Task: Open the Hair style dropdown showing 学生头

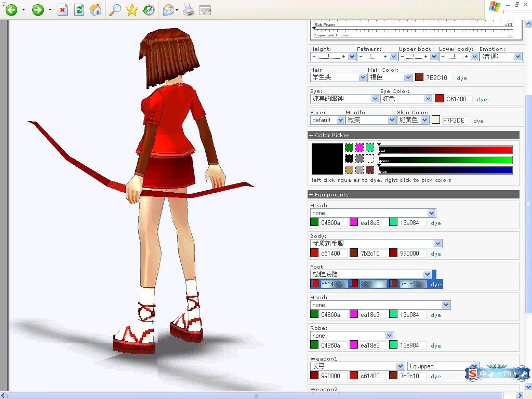Action: click(x=338, y=77)
